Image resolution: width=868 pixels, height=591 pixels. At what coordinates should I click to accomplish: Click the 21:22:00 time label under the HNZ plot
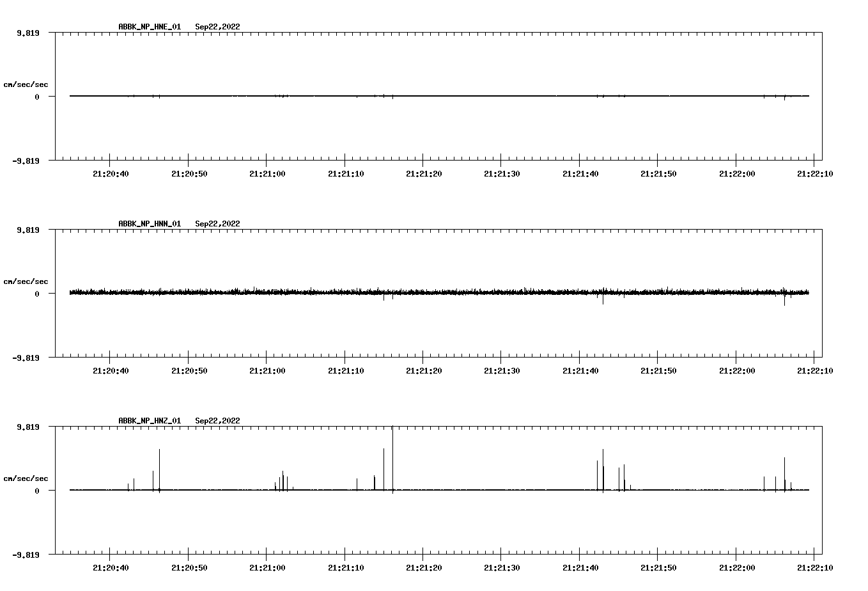click(737, 567)
